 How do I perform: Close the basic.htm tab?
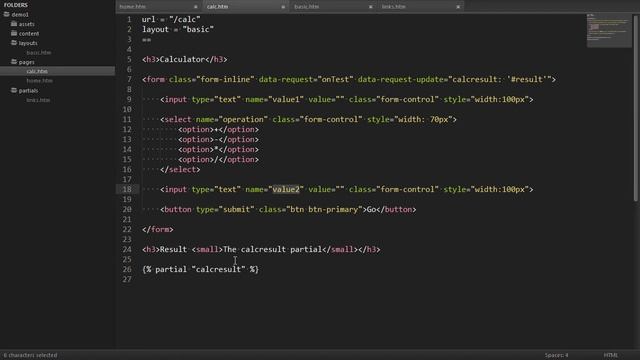coord(370,7)
